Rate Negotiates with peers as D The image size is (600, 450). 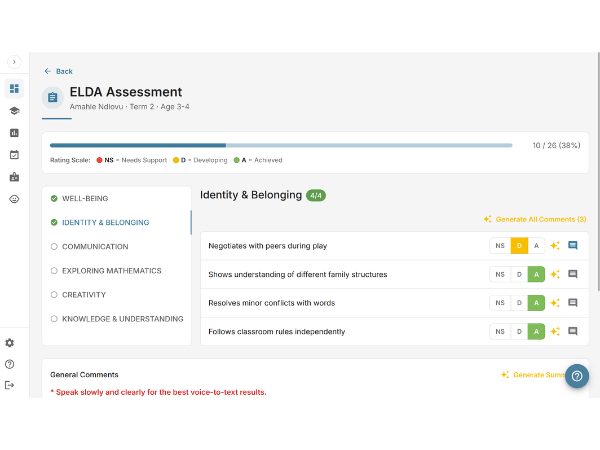519,246
